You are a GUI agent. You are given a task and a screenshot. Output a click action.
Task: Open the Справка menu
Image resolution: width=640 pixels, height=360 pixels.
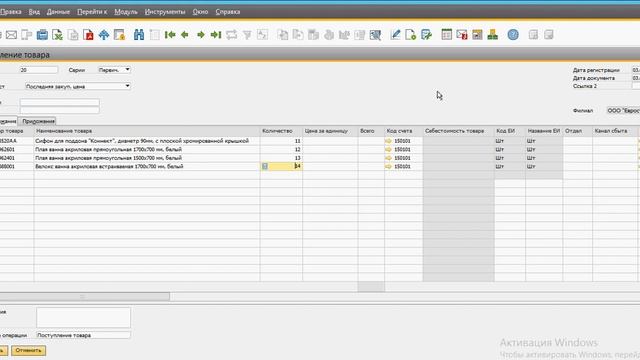[228, 12]
